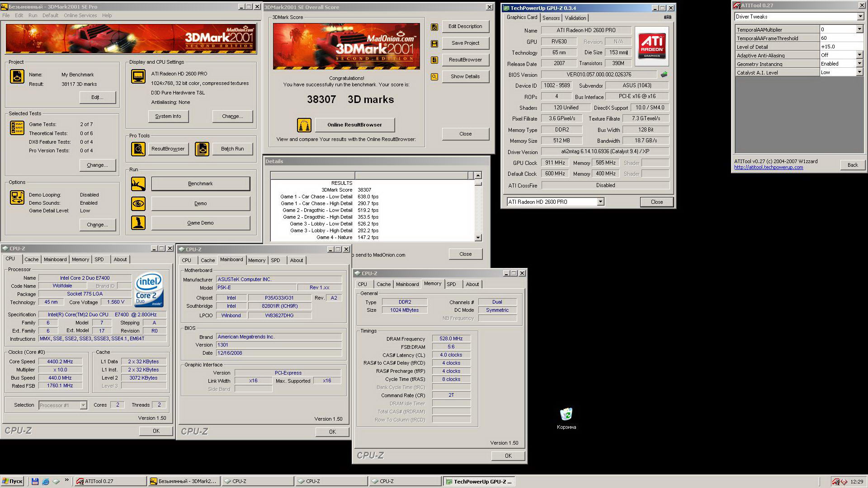
Task: Click the Edit Description icon
Action: point(434,27)
